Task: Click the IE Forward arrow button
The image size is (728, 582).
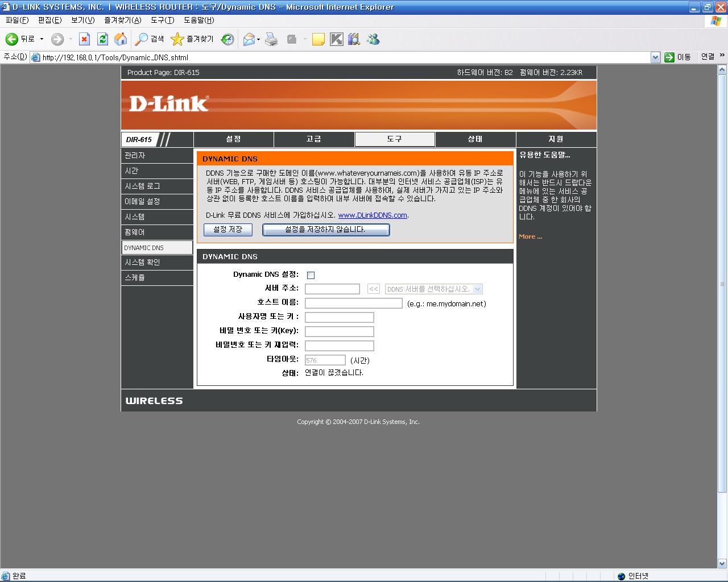Action: pos(57,39)
